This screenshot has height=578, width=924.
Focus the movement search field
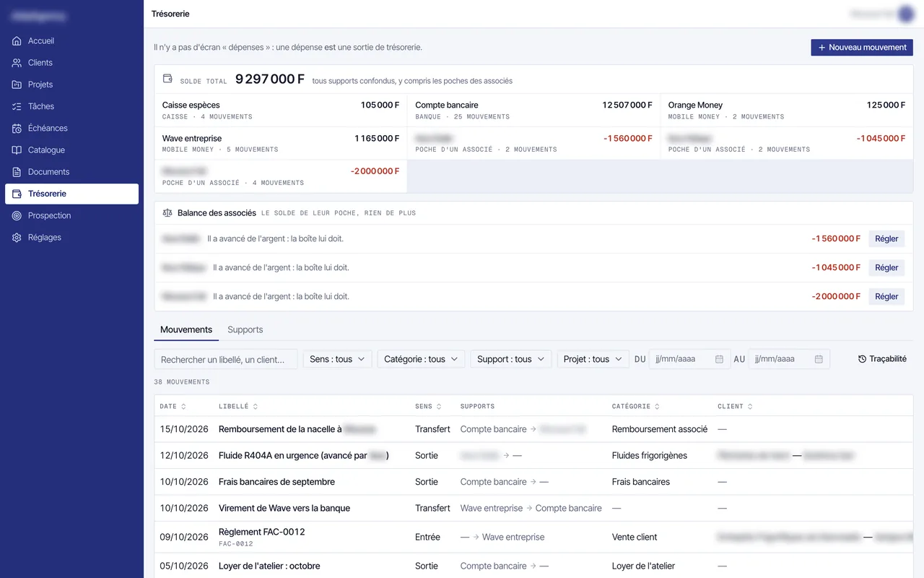(x=226, y=359)
